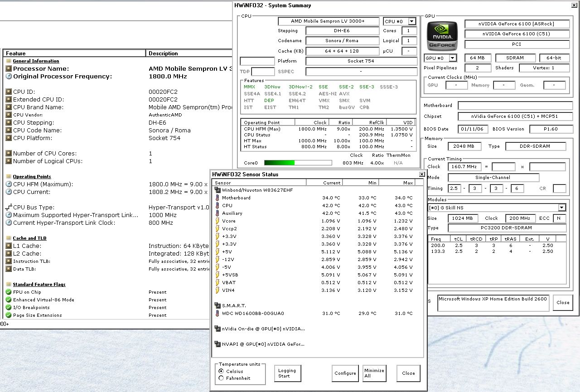The height and width of the screenshot is (392, 580).
Task: Click the TDP field in CPU section
Action: (263, 72)
